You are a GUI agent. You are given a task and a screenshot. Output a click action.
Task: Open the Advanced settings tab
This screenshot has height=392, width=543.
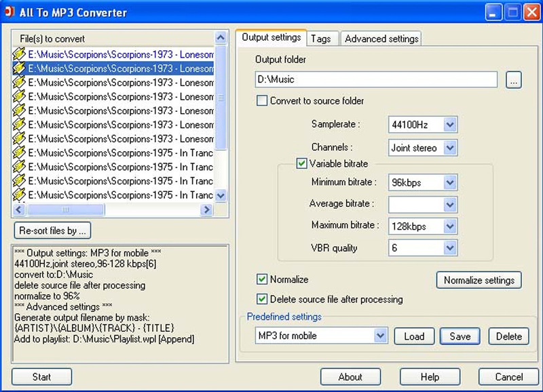click(x=381, y=39)
